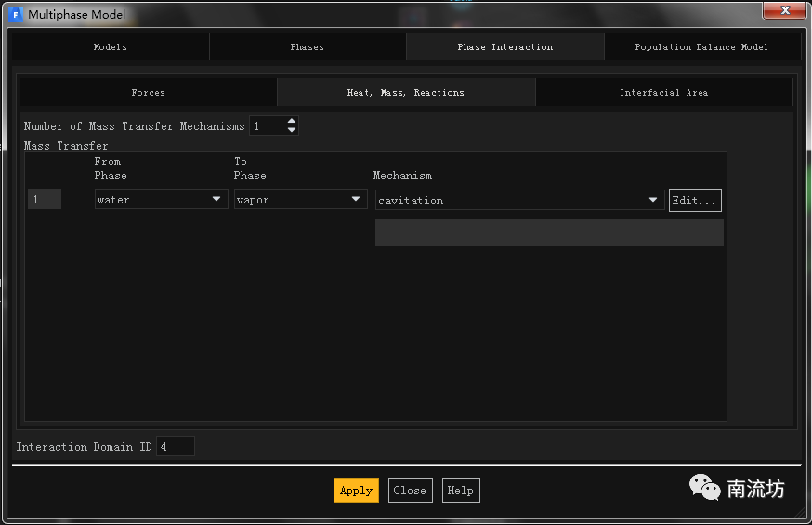Go to the Population Balance Model tab

(x=701, y=46)
